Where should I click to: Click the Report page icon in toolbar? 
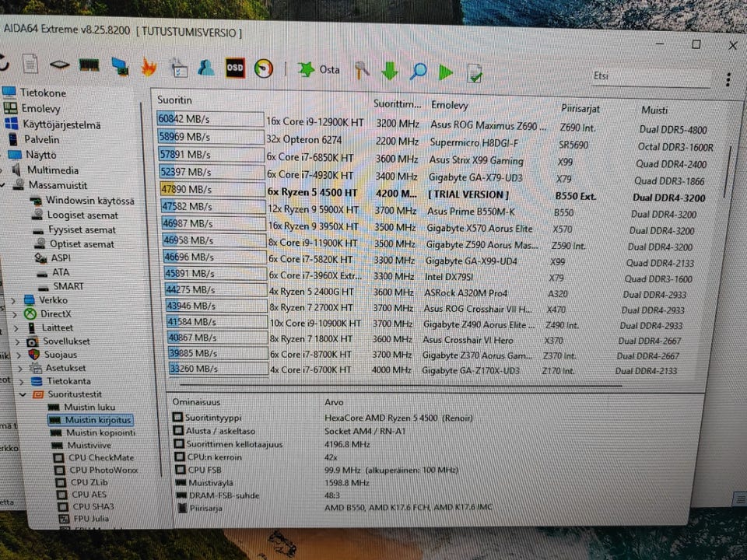coord(30,64)
